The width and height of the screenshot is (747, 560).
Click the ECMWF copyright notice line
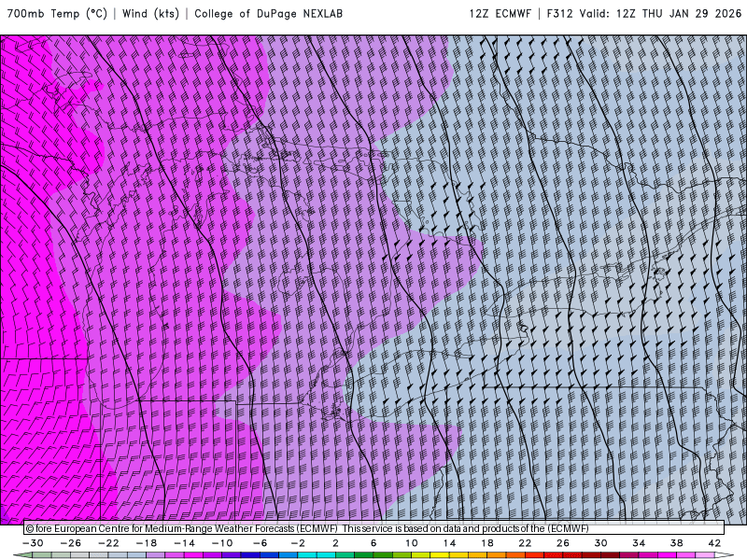(307, 528)
